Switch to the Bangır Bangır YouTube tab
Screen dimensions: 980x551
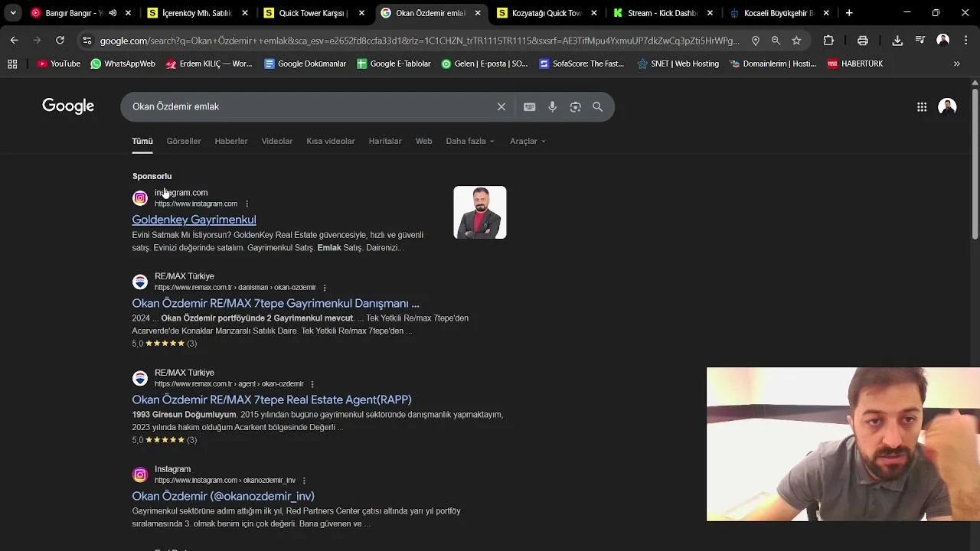tap(73, 13)
